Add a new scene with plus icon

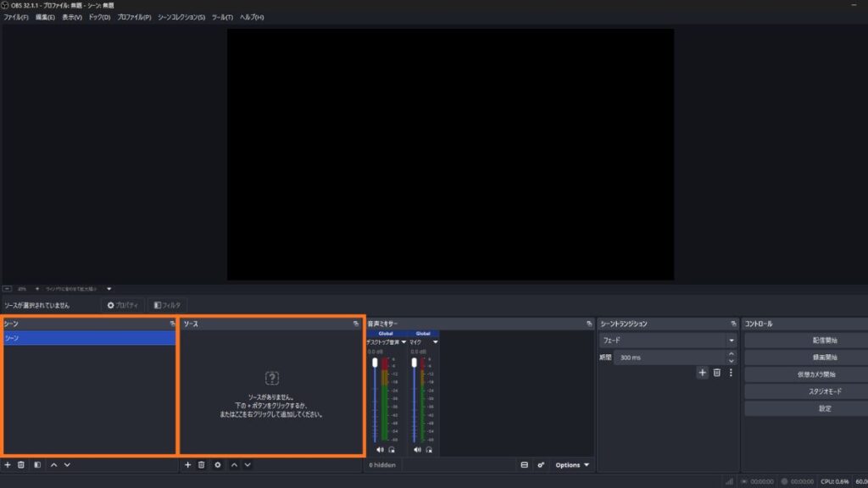point(8,464)
